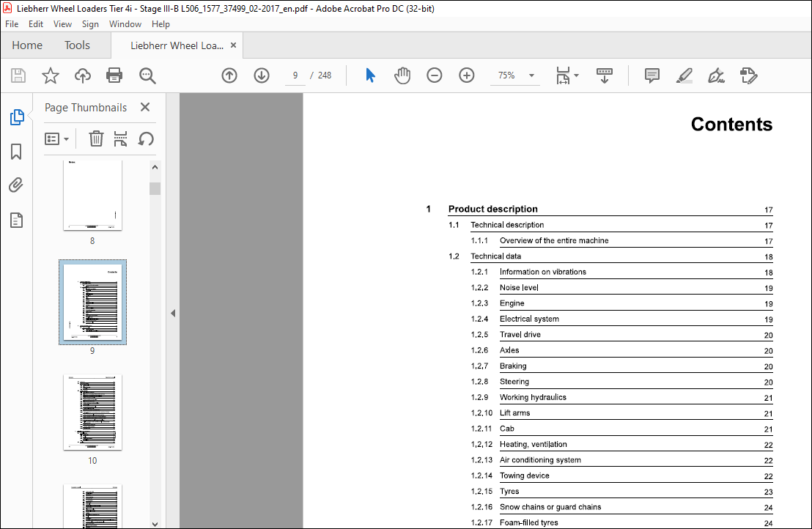Open the Sign document pen icon
The height and width of the screenshot is (529, 812).
click(716, 75)
